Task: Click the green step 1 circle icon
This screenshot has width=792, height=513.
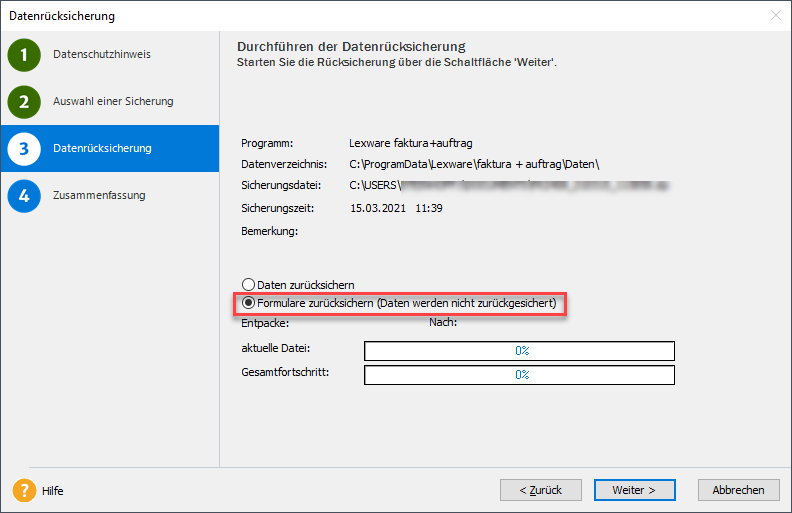Action: click(24, 55)
